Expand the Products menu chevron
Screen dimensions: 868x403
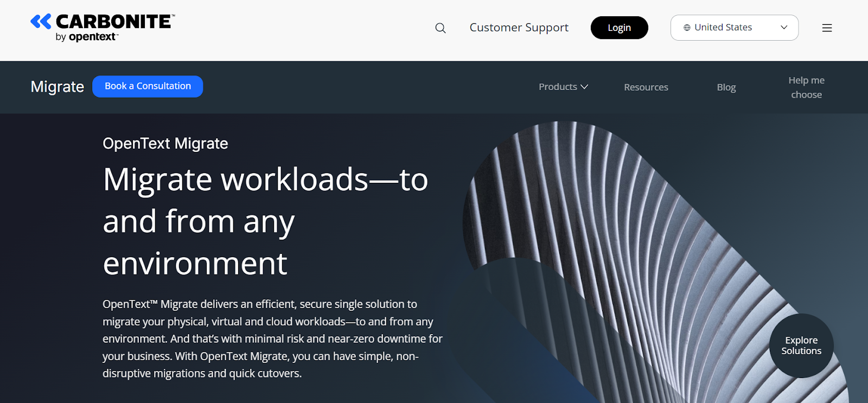click(x=584, y=87)
